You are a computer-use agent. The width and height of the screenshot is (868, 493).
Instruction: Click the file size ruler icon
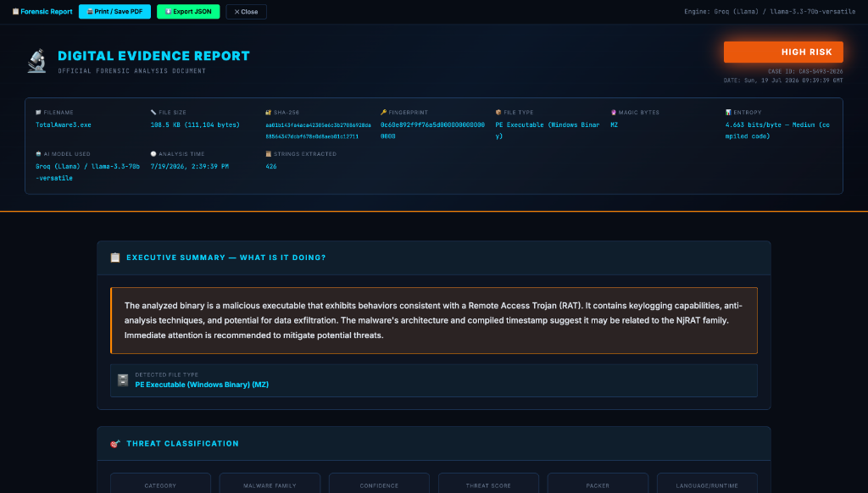click(153, 113)
